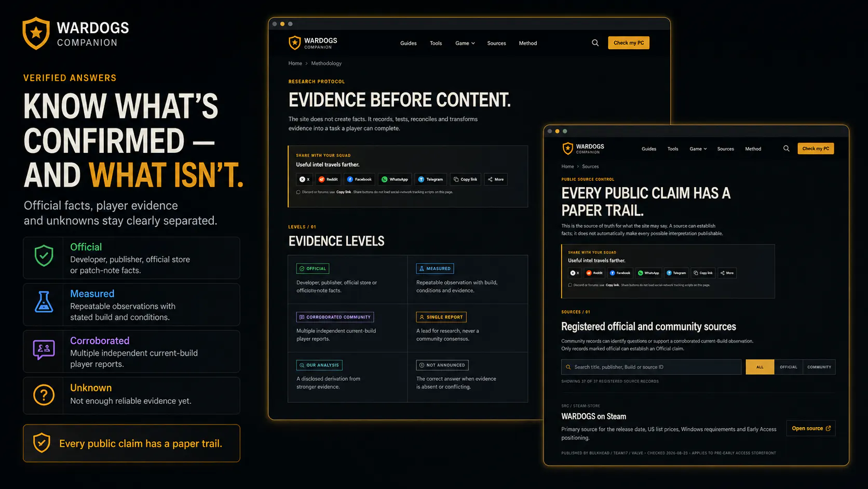Viewport: 868px width, 489px height.
Task: Click "Every public claim has a paper trail." banner
Action: (131, 443)
